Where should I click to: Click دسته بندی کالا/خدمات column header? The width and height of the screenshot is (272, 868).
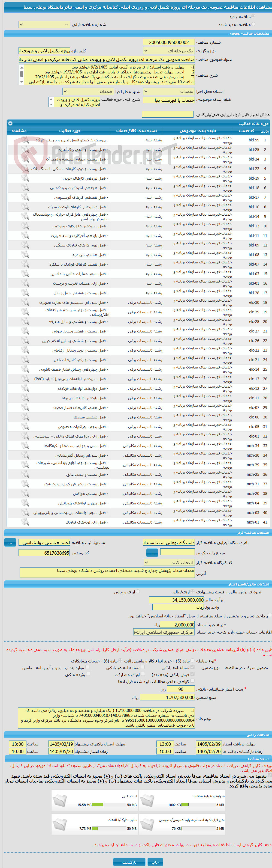point(136,131)
